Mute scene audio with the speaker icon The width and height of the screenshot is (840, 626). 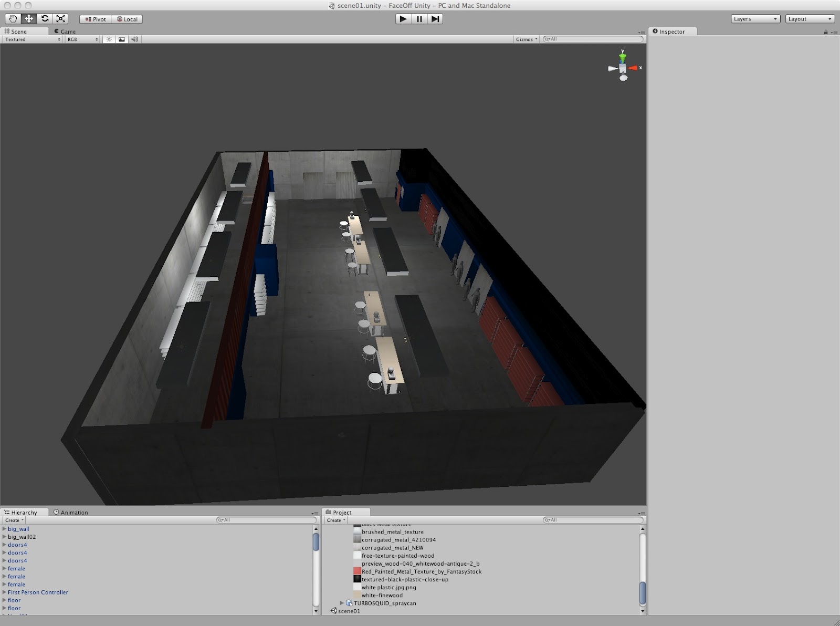[x=134, y=39]
